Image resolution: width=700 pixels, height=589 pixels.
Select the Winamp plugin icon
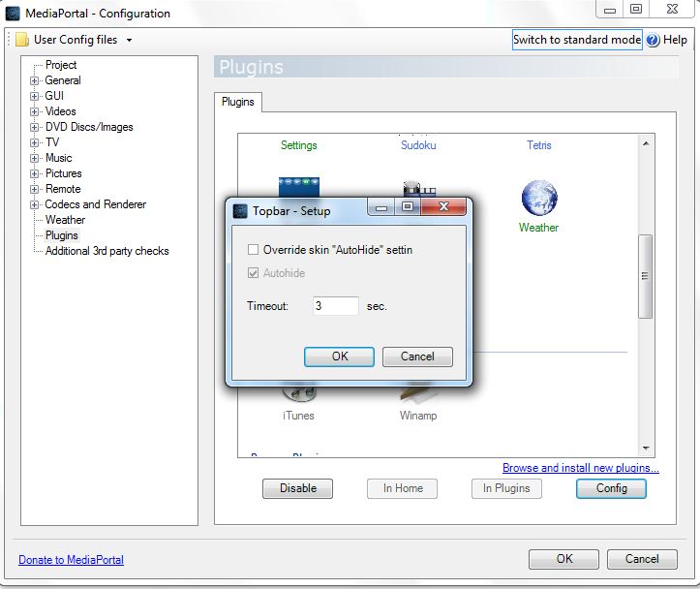click(418, 393)
